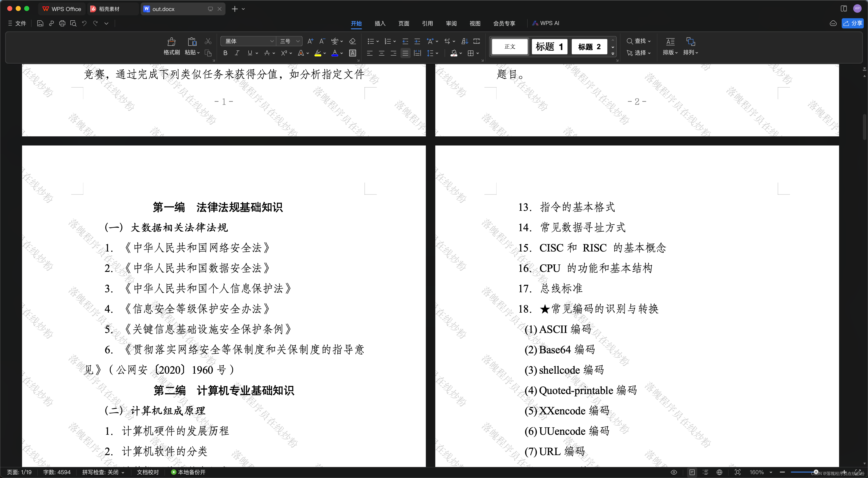Apply the 正文 (Body) style
868x478 pixels.
pos(510,46)
